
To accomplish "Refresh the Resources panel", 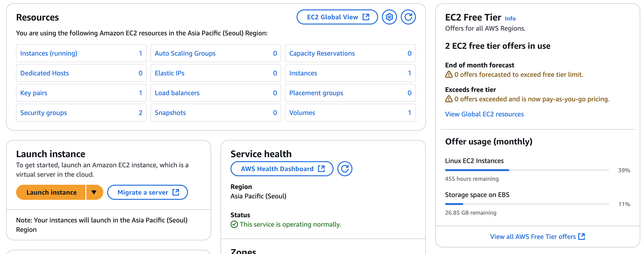I will click(x=408, y=17).
